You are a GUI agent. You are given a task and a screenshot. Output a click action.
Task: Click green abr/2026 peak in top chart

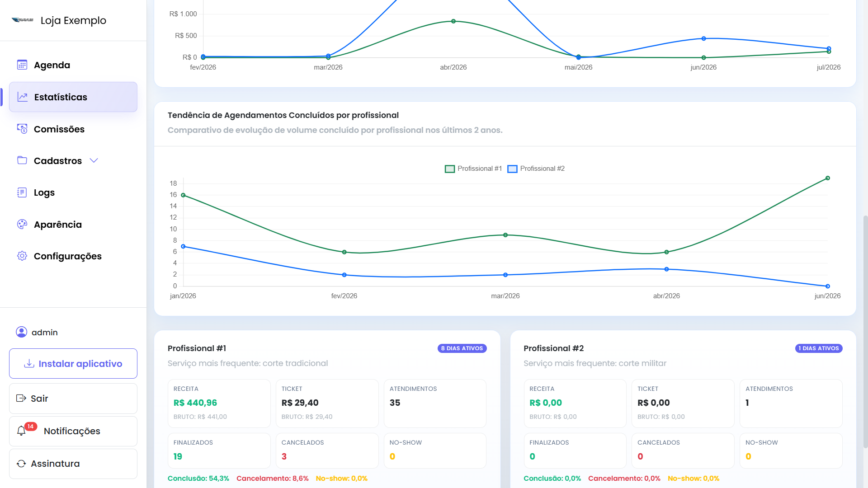coord(453,21)
